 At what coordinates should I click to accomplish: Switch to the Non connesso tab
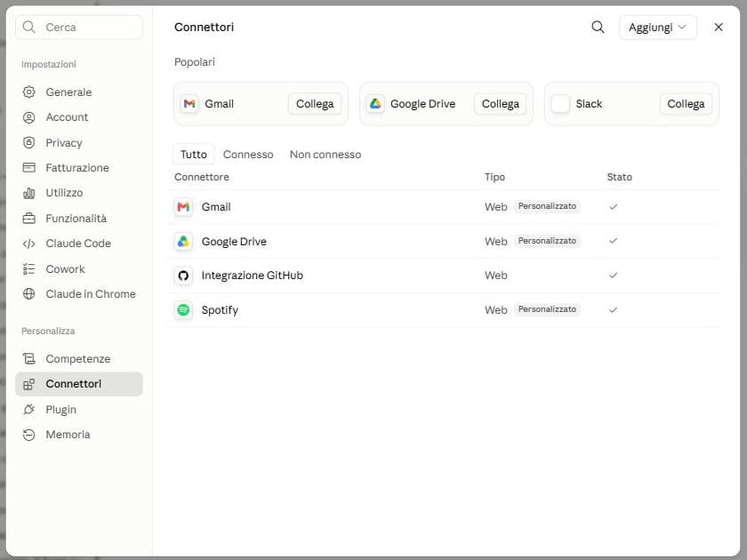tap(325, 155)
